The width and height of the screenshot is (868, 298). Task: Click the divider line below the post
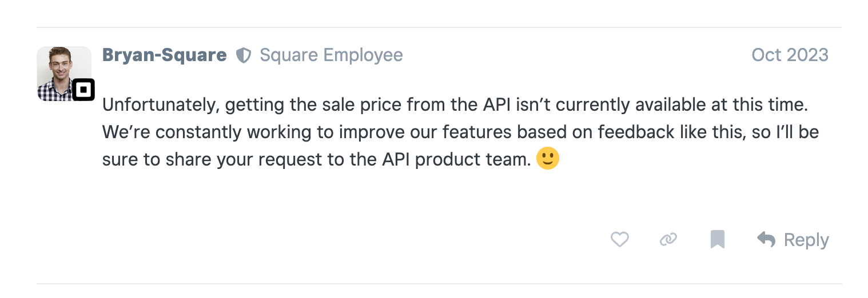[x=439, y=284]
